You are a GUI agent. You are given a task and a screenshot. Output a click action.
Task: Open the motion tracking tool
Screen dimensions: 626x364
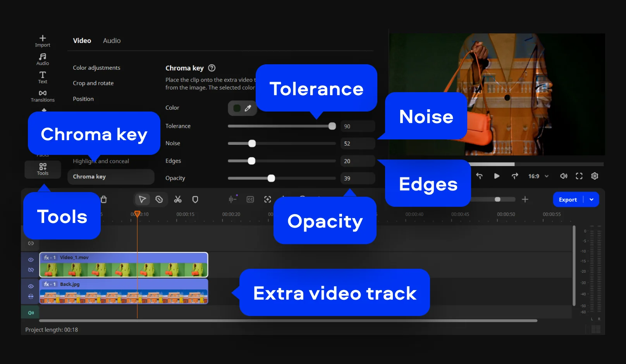(x=268, y=199)
